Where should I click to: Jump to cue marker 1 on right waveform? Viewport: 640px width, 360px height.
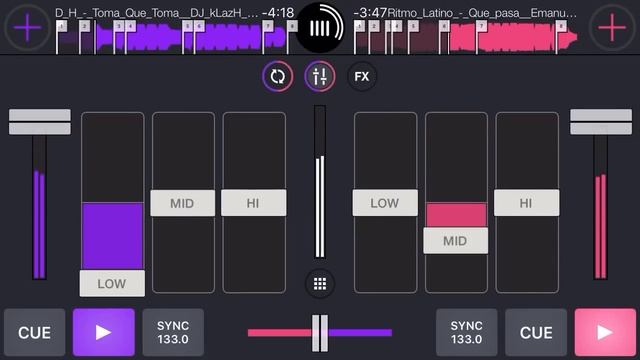[x=360, y=27]
